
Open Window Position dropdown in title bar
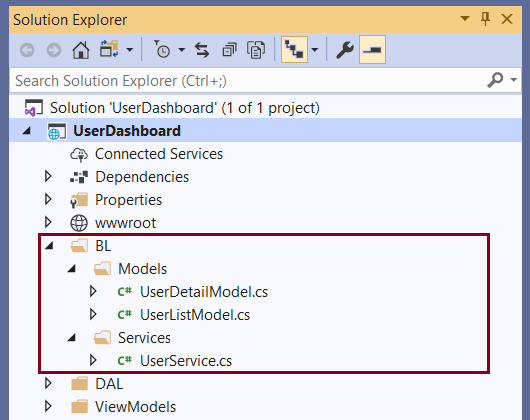pos(465,18)
